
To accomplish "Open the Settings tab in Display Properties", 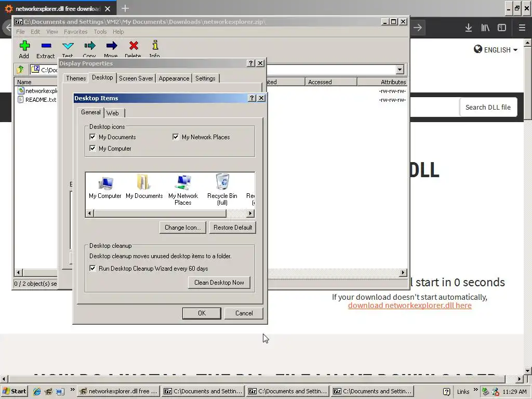I will tap(205, 78).
